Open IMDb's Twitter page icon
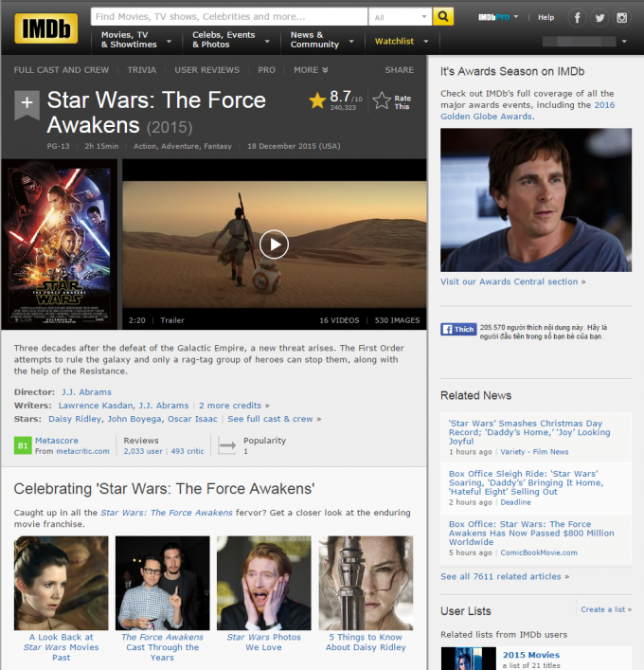 tap(599, 17)
